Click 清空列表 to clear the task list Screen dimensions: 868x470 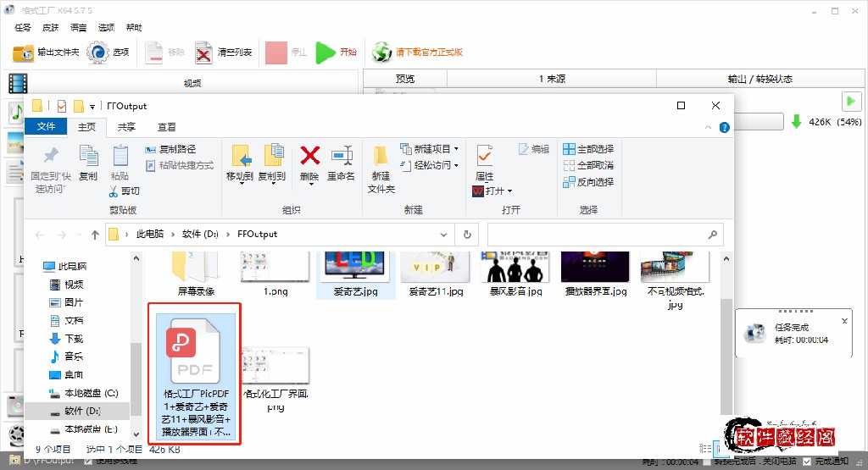[223, 53]
